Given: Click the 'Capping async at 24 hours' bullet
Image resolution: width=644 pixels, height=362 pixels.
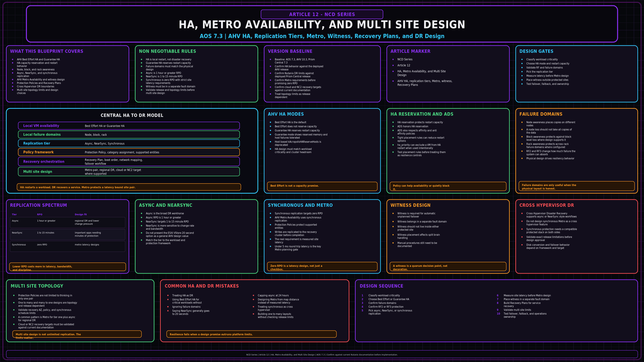Looking at the screenshot, I should click(275, 295).
